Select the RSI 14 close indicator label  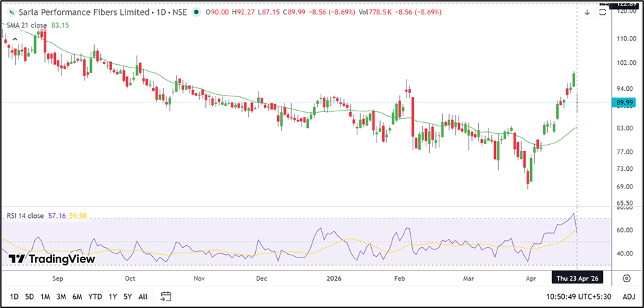click(x=27, y=216)
